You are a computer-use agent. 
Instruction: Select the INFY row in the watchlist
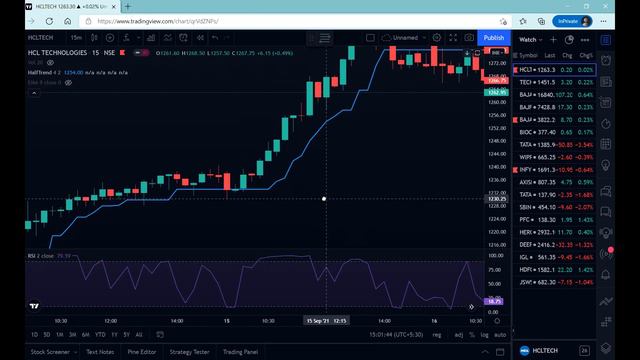coord(554,170)
